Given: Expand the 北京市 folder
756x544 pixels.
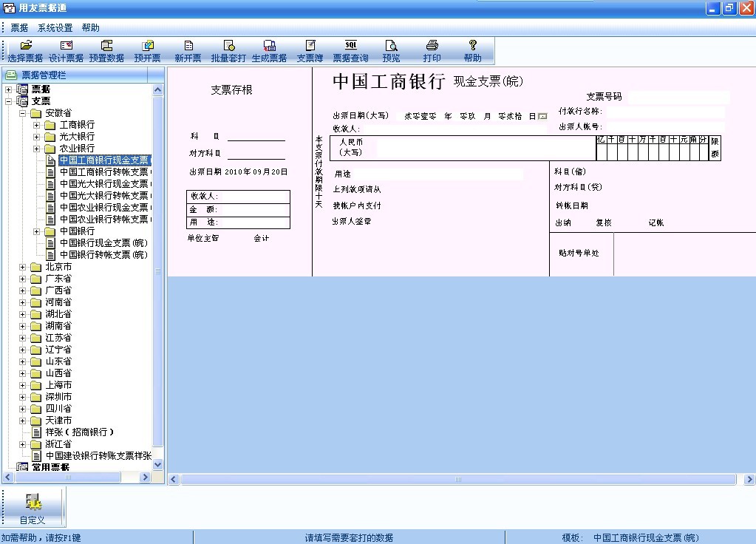Looking at the screenshot, I should 23,267.
